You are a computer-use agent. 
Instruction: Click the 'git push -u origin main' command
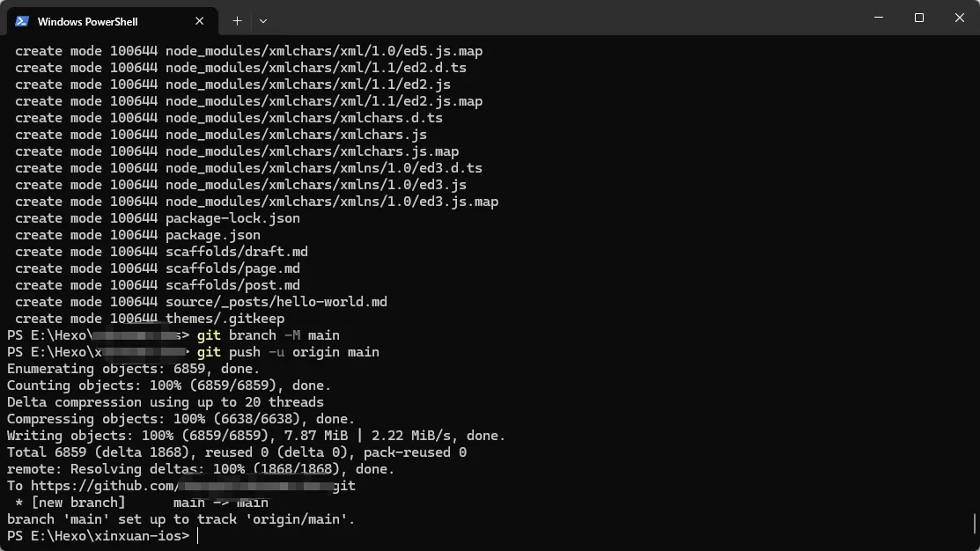(288, 352)
